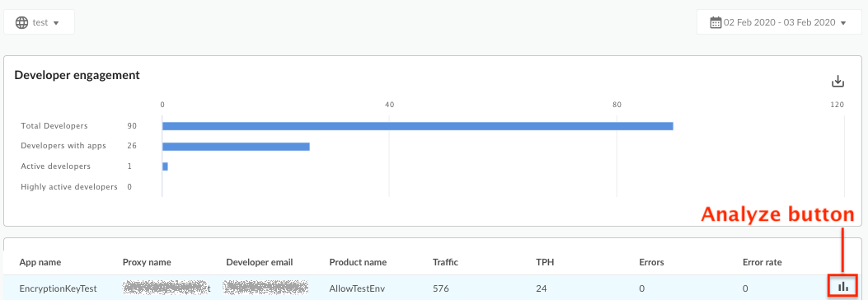Viewport: 868px width, 300px height.
Task: Click the Developers with apps bar
Action: (236, 147)
